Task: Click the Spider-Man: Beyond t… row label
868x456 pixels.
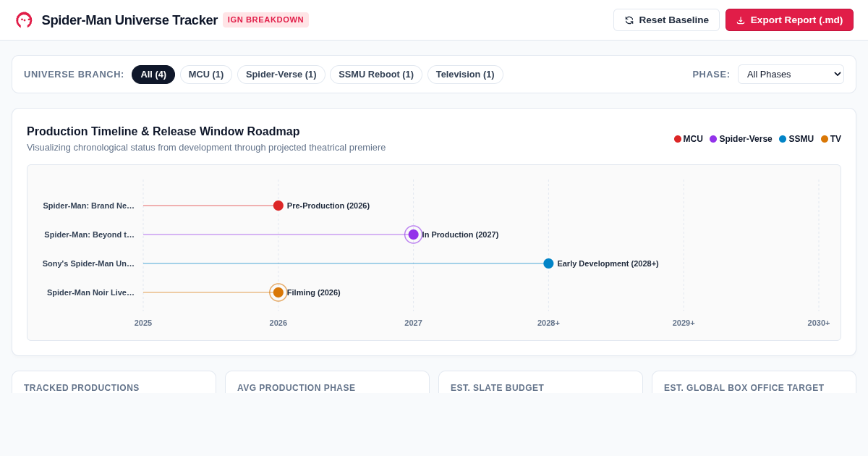Action: coord(89,235)
